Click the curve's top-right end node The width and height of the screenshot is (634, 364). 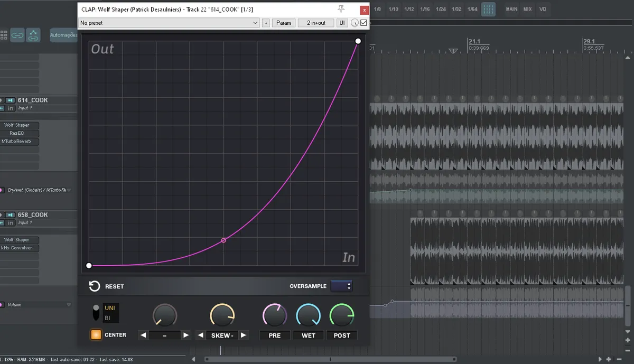coord(358,41)
